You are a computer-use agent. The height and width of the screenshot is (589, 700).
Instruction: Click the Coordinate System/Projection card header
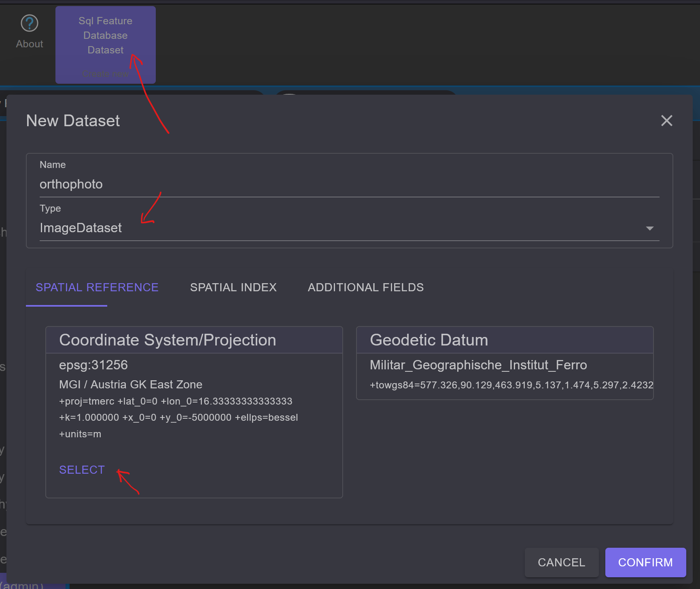[x=194, y=340]
